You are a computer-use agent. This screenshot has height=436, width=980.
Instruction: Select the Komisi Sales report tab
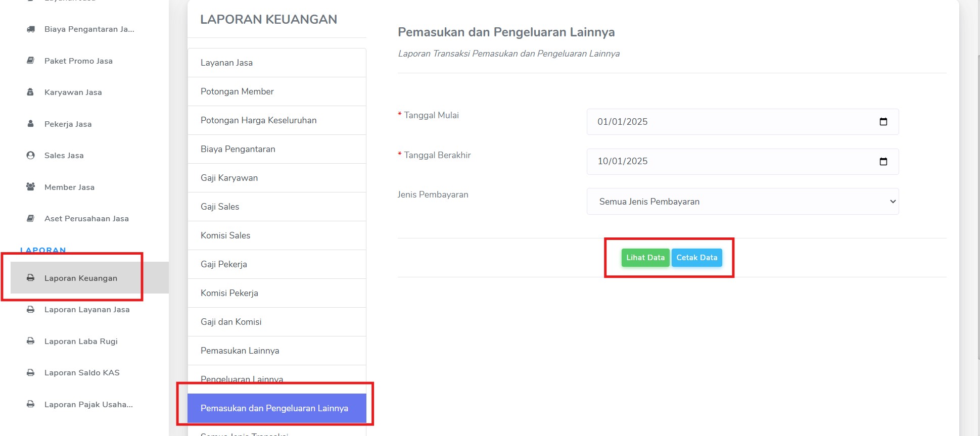click(x=277, y=235)
